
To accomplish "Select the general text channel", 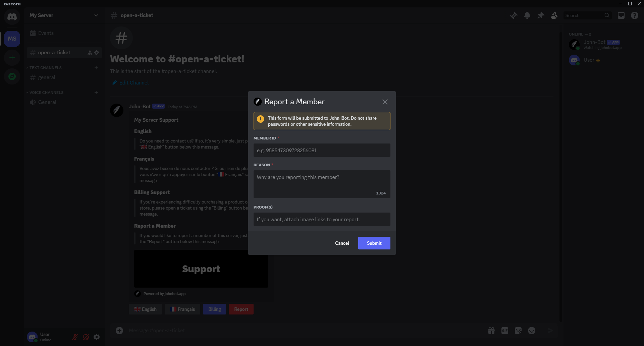I will pyautogui.click(x=47, y=77).
